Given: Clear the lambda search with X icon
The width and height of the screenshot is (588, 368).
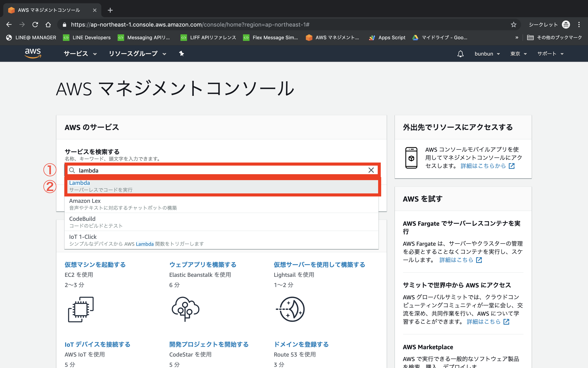Looking at the screenshot, I should coord(371,170).
